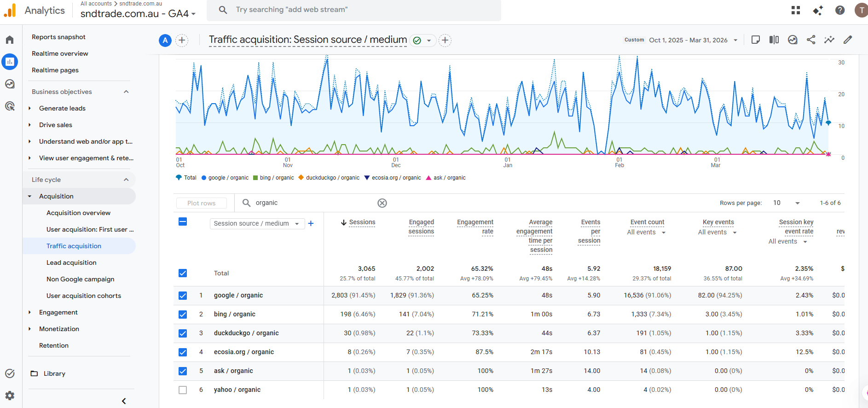Collapse the Business objectives section
The height and width of the screenshot is (408, 868).
coord(126,92)
